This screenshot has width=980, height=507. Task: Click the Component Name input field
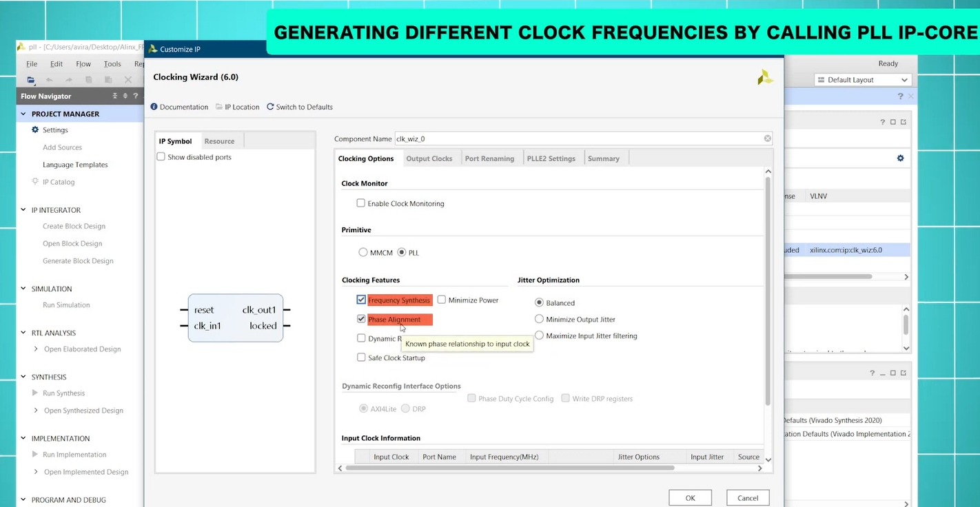click(x=579, y=138)
